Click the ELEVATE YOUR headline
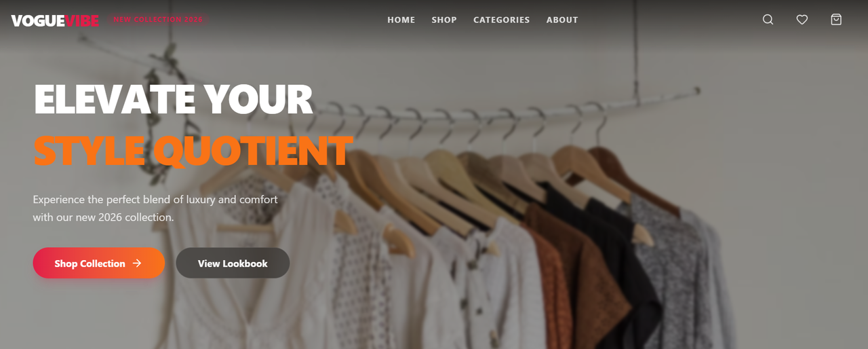This screenshot has height=349, width=868. [173, 99]
